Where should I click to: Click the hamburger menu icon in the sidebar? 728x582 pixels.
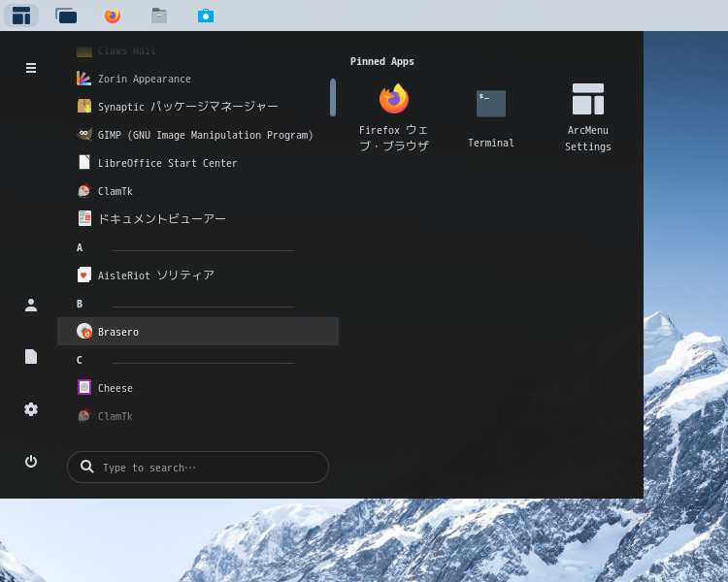click(x=31, y=68)
